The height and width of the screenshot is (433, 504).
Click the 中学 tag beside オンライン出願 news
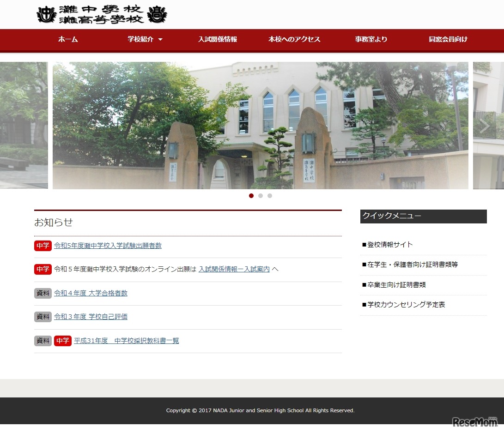[x=43, y=269]
